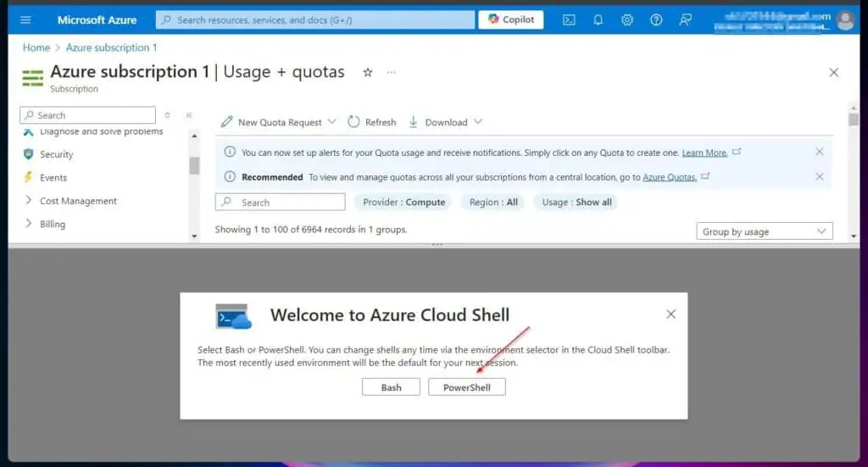This screenshot has height=467, width=868.
Task: Open the Provider : Compute filter
Action: coord(403,202)
